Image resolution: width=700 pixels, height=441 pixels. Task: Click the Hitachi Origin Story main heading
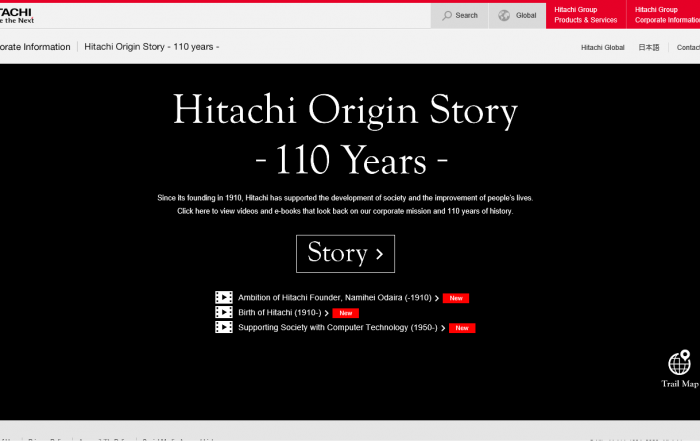point(345,110)
